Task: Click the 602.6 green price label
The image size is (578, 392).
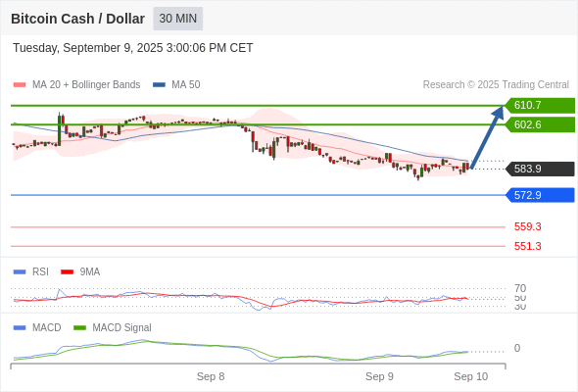Action: (x=540, y=124)
